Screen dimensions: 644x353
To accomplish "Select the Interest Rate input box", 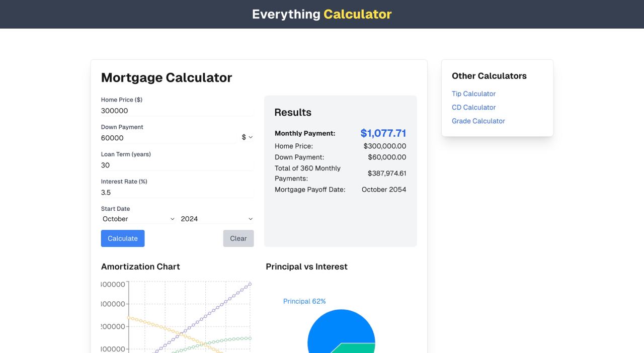I will pyautogui.click(x=177, y=192).
